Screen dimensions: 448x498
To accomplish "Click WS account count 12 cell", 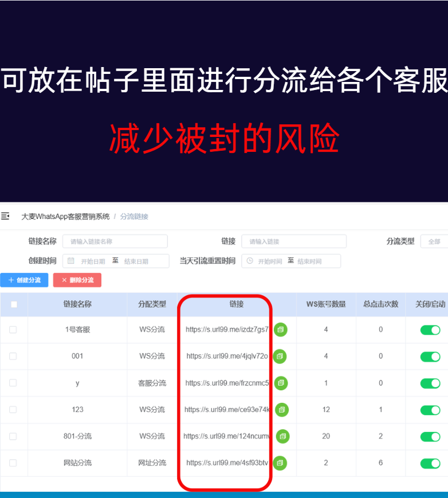I will coord(326,409).
